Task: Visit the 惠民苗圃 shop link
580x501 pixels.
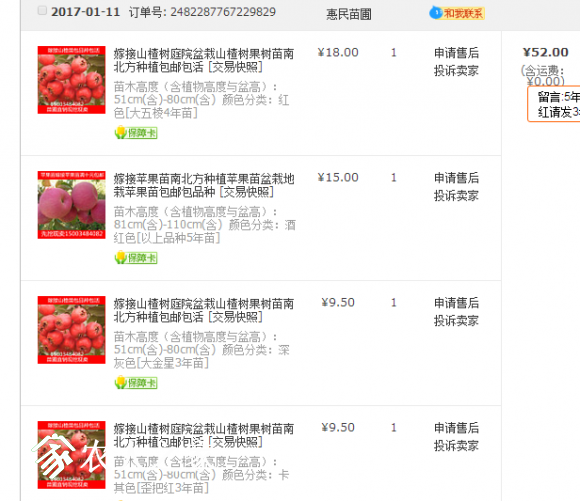Action: coord(348,14)
